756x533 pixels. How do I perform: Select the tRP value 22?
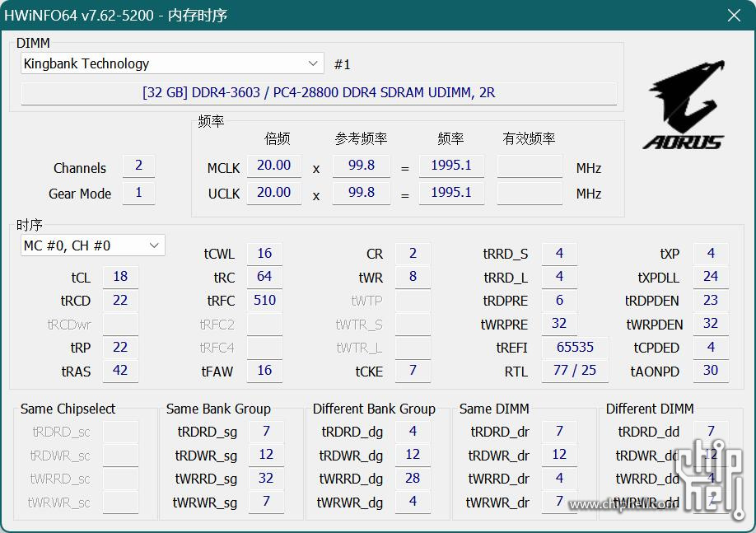(120, 348)
